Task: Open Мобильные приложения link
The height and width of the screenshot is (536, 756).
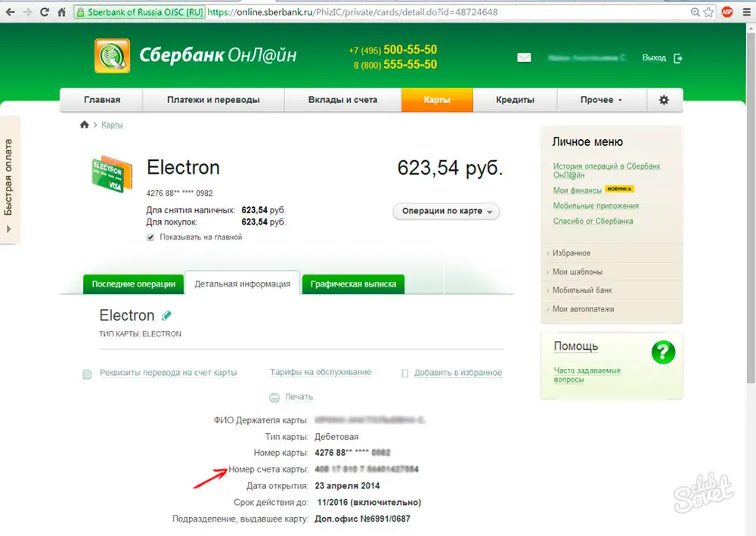Action: point(596,206)
